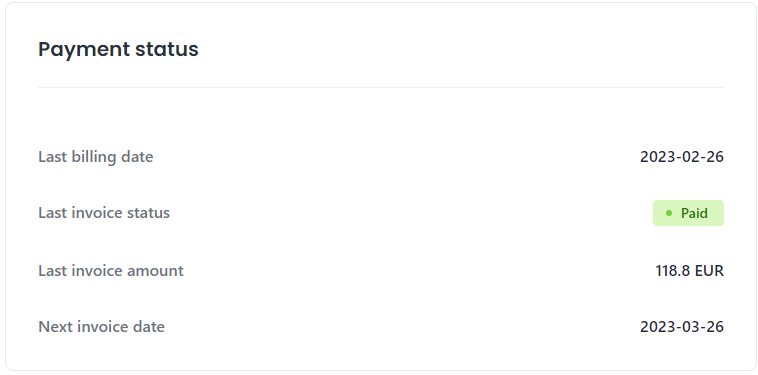Select the 118.8 EUR amount value
The width and height of the screenshot is (758, 375).
tap(690, 271)
